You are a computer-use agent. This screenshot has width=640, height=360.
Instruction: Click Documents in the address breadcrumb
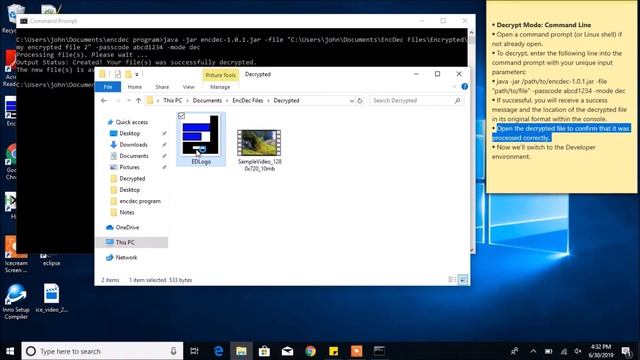(207, 100)
